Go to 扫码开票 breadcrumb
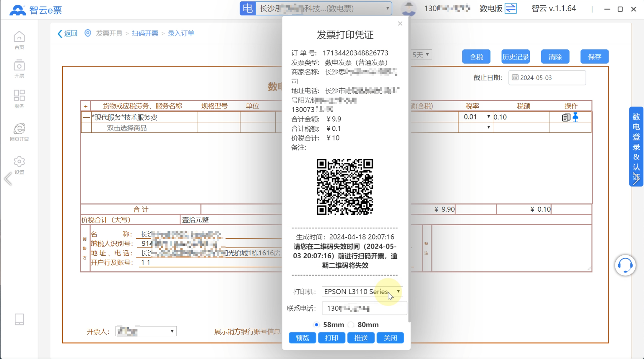The height and width of the screenshot is (359, 644). 145,33
